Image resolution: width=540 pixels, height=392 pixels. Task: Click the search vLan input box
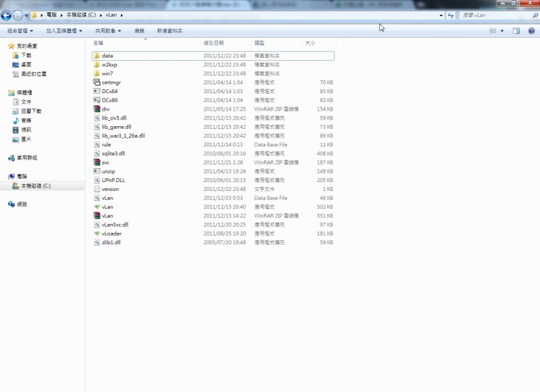[495, 15]
